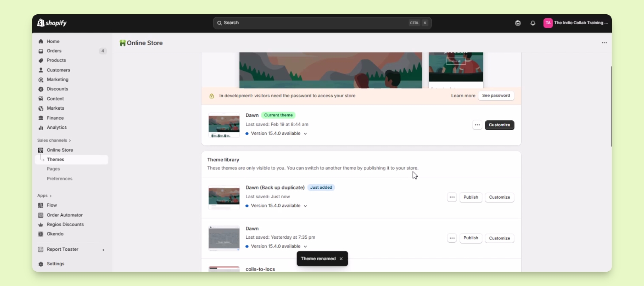Expand version dropdown for Dawn (Back up duplicate)
Image resolution: width=644 pixels, height=286 pixels.
(x=305, y=206)
